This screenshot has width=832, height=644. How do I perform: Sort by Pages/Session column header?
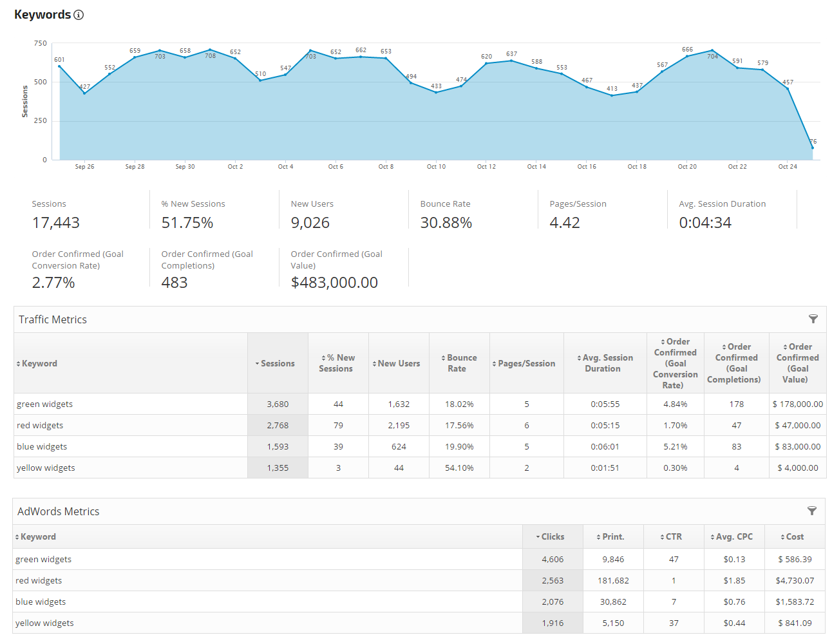click(525, 363)
